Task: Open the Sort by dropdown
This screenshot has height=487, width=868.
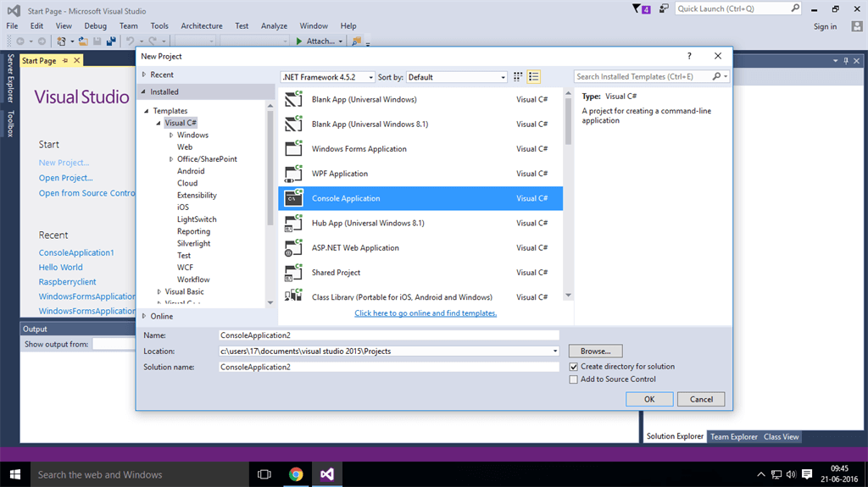Action: click(x=455, y=77)
